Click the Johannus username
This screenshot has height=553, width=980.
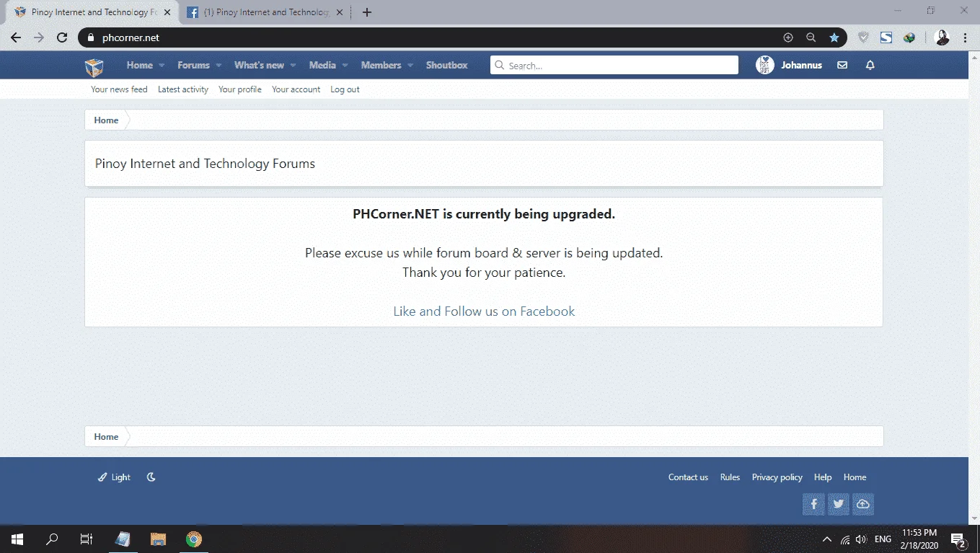click(801, 65)
